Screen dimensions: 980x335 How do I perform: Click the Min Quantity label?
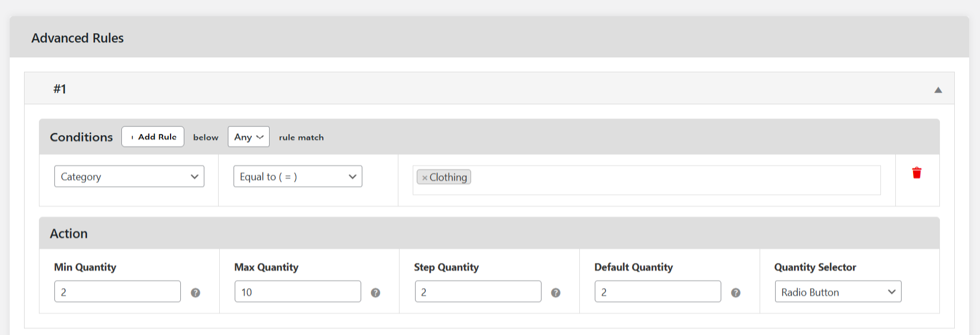click(x=85, y=267)
